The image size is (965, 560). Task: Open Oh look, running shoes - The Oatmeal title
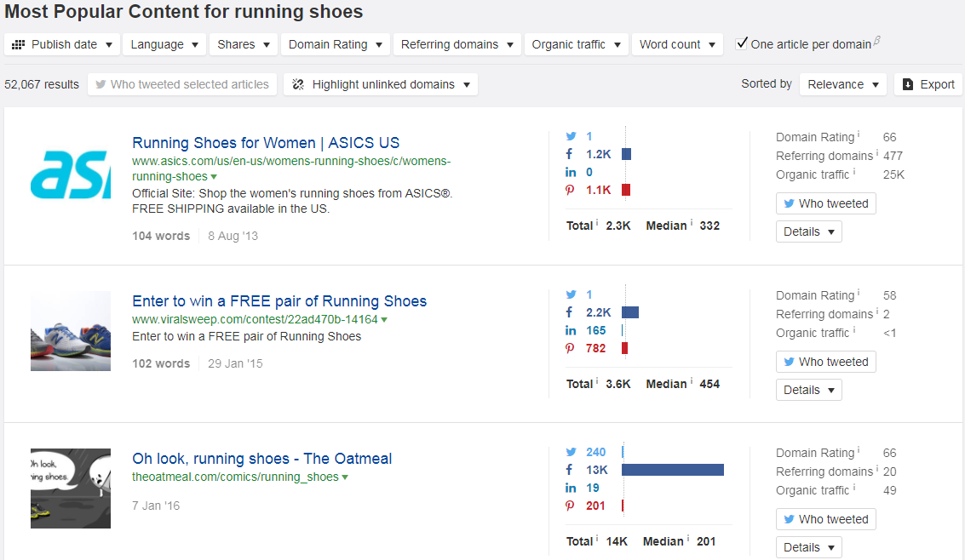[x=262, y=459]
